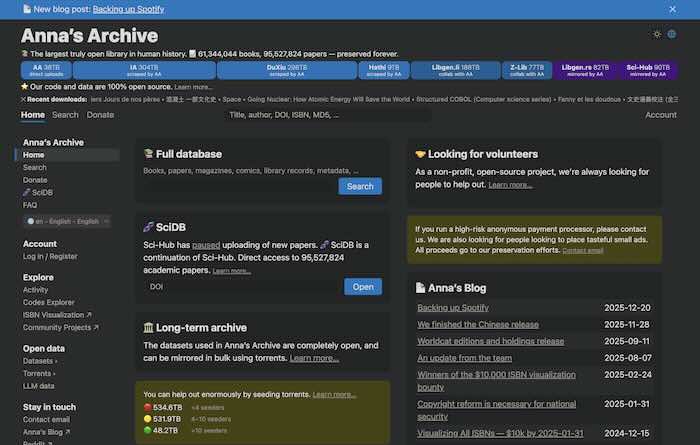Image resolution: width=700 pixels, height=445 pixels.
Task: Open the Account menu in the header
Action: [660, 115]
